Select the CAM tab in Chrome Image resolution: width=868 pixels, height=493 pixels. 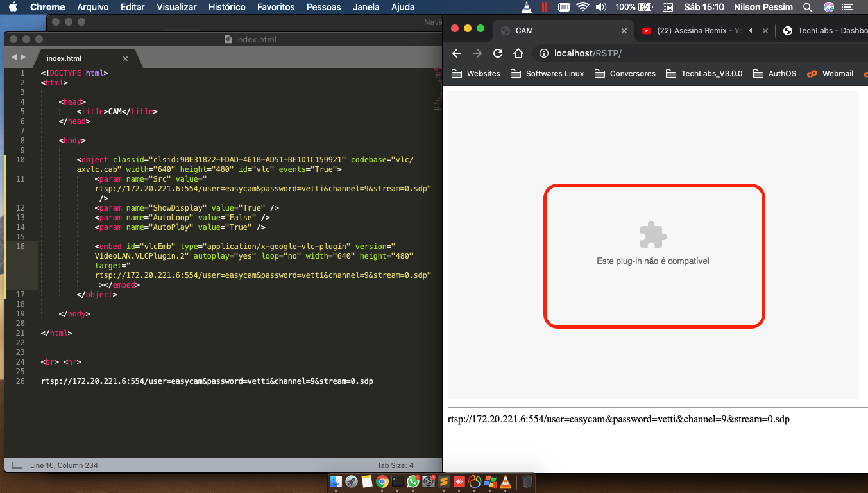[x=563, y=31]
